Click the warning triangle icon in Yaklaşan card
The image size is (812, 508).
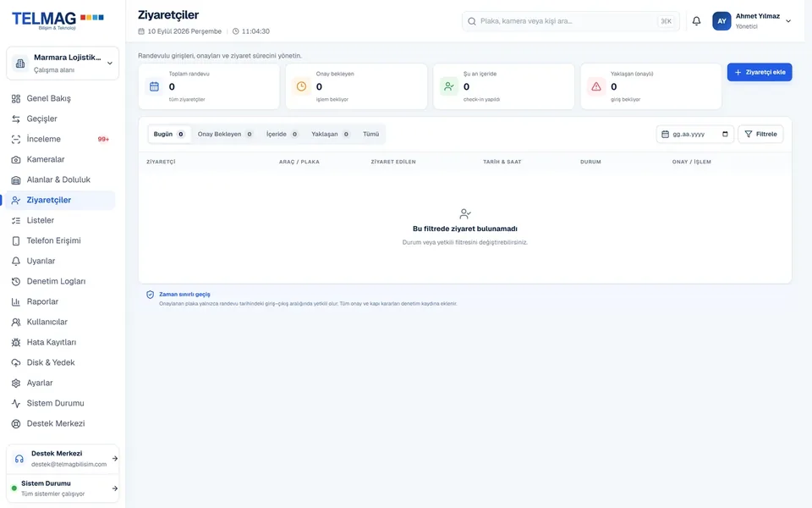(596, 86)
